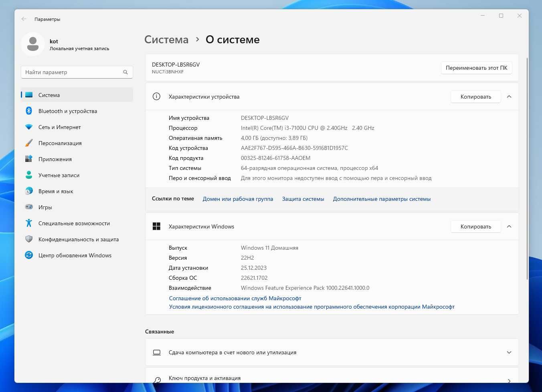Click the OS build 22621.1702 value
Image resolution: width=542 pixels, height=392 pixels.
pos(254,278)
